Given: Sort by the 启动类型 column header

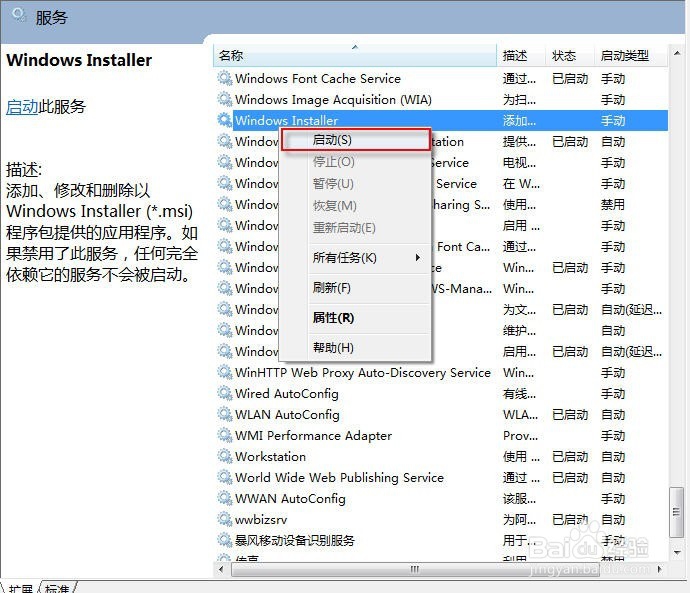Looking at the screenshot, I should [x=631, y=55].
